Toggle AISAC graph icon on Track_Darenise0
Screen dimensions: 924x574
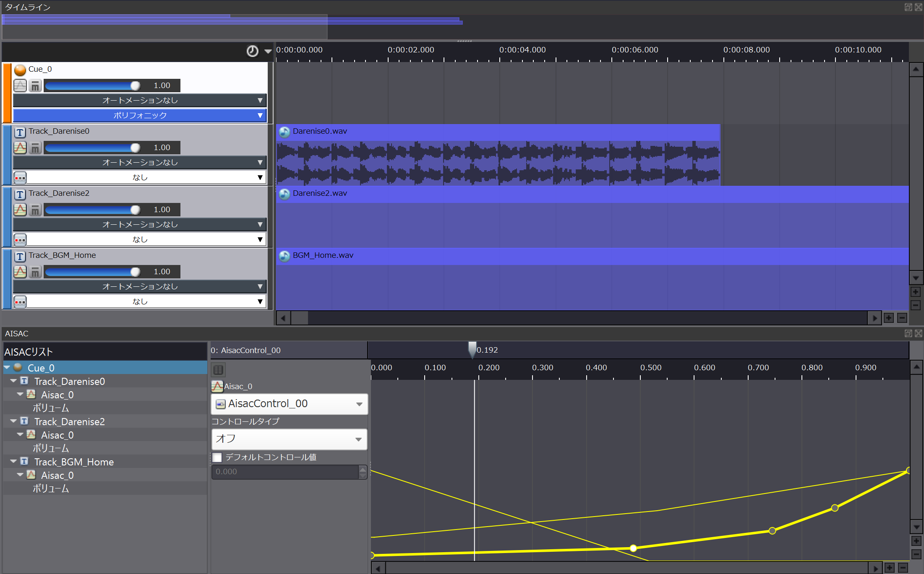coord(20,148)
